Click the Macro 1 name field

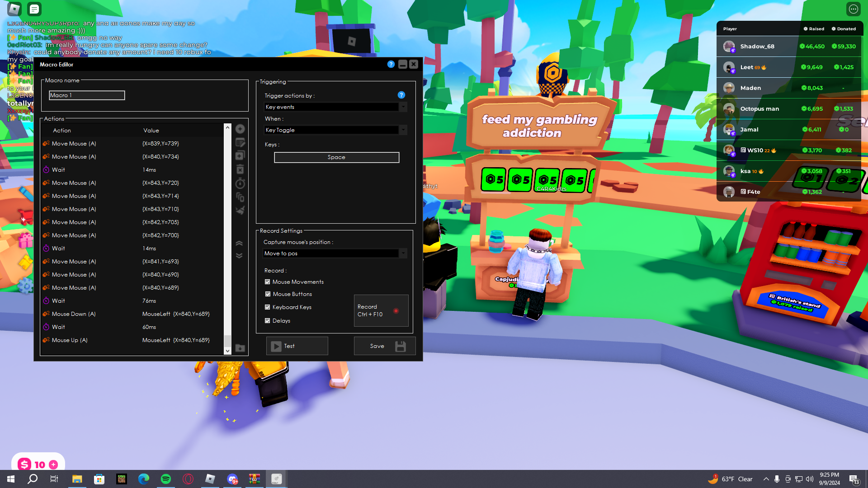[x=87, y=95]
